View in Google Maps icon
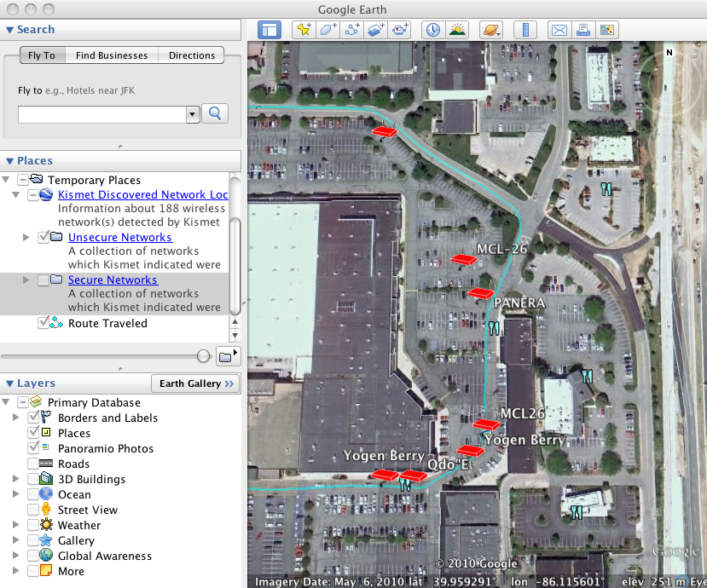Viewport: 707px width, 588px height. coord(607,30)
